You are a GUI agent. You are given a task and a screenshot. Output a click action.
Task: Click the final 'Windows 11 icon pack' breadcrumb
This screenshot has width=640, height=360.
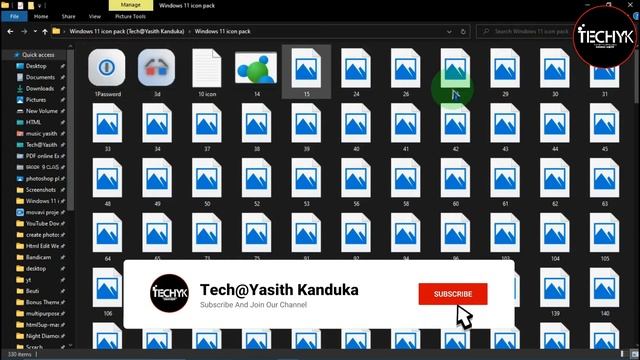(x=222, y=31)
